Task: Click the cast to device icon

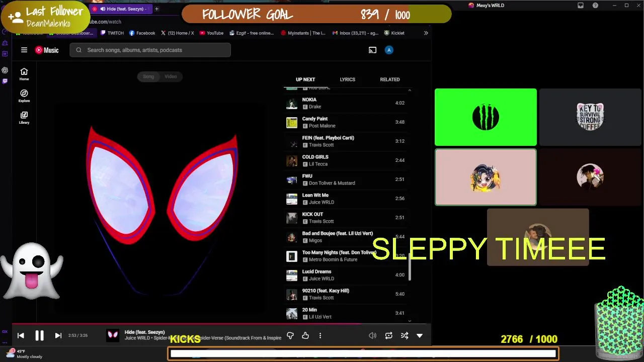Action: 372,50
